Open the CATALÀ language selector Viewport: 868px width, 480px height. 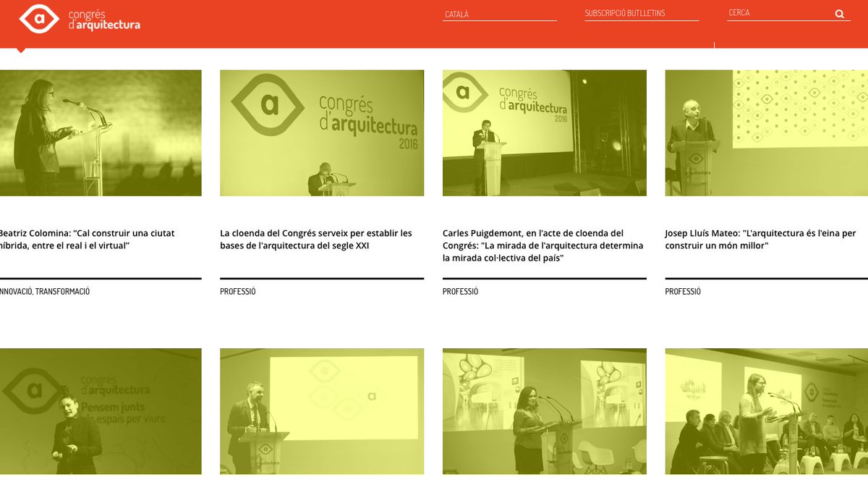tap(500, 14)
